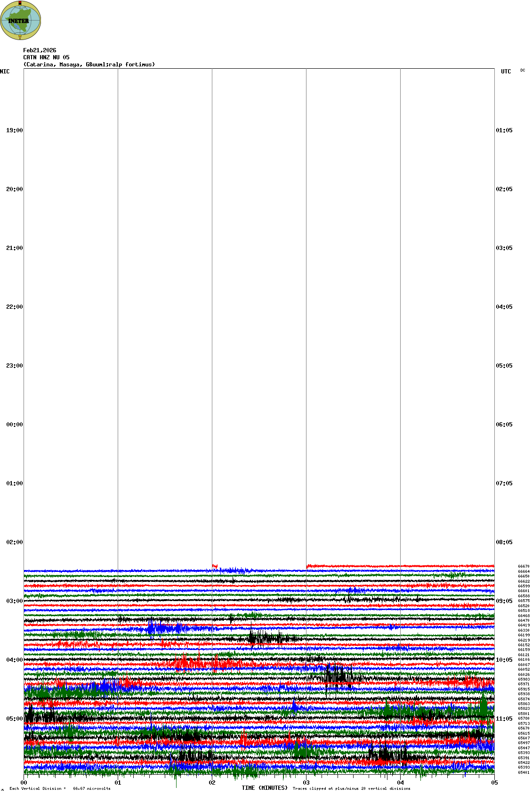The image size is (532, 795).
Task: Click the Traces clipped footnote text
Action: coord(351,788)
